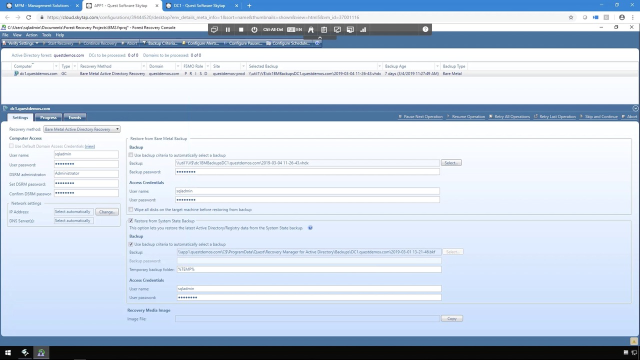Enable Wipe all disks on target machine
This screenshot has height=360, width=640.
coord(131,209)
